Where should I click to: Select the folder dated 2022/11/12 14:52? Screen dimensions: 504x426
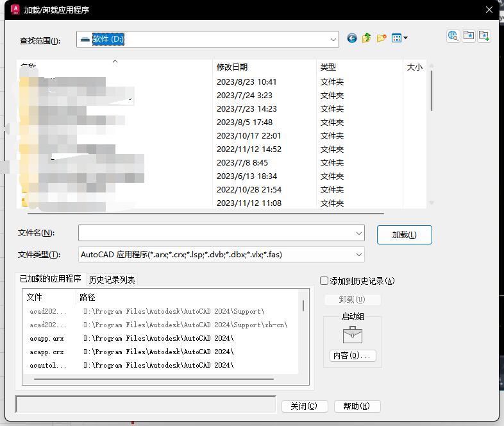[x=221, y=149]
